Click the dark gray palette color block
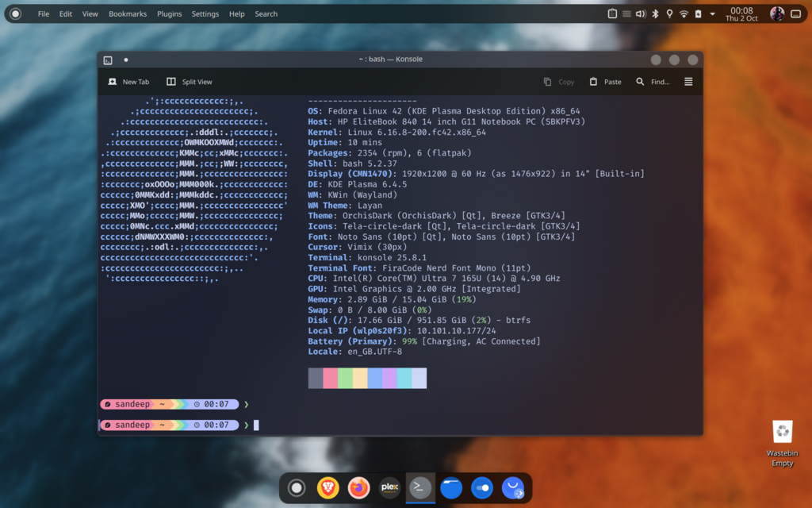The width and height of the screenshot is (812, 508). coord(316,379)
